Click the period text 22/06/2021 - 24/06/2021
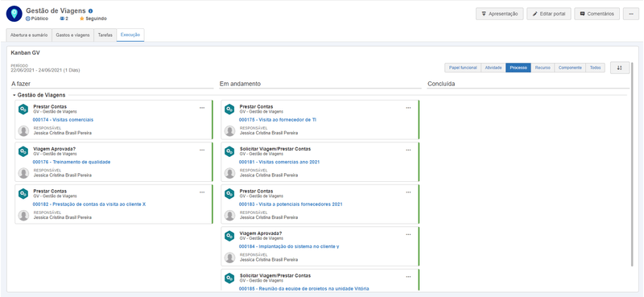The width and height of the screenshot is (644, 297). (x=45, y=70)
